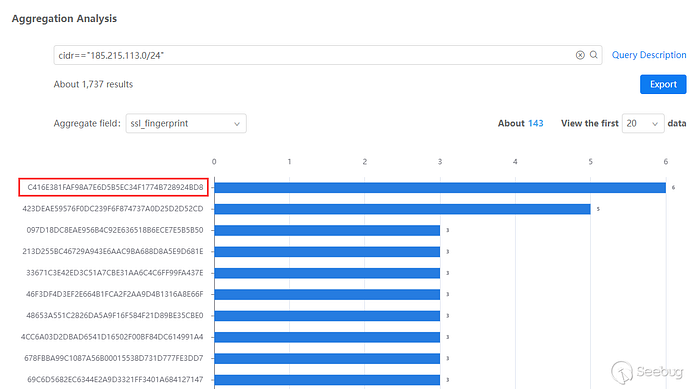The height and width of the screenshot is (389, 700).
Task: Click the bar for fingerprint 4CC6A03D
Action: click(327, 337)
